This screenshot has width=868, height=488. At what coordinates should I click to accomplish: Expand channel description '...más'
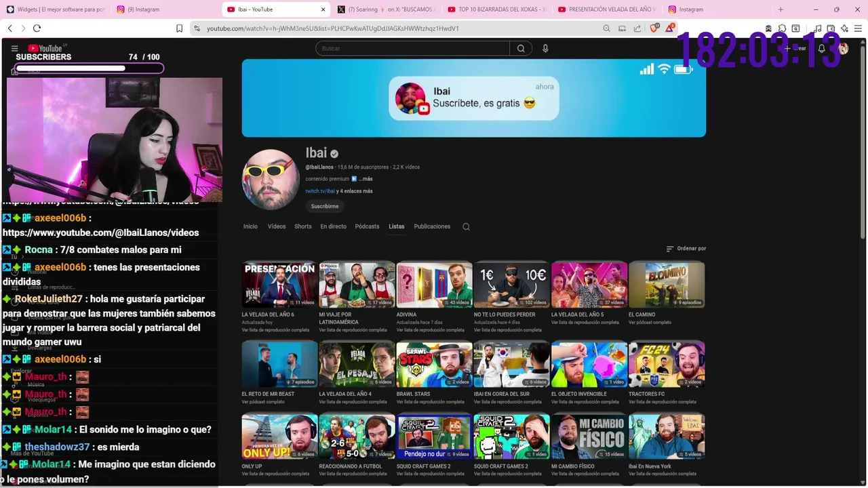pyautogui.click(x=366, y=179)
